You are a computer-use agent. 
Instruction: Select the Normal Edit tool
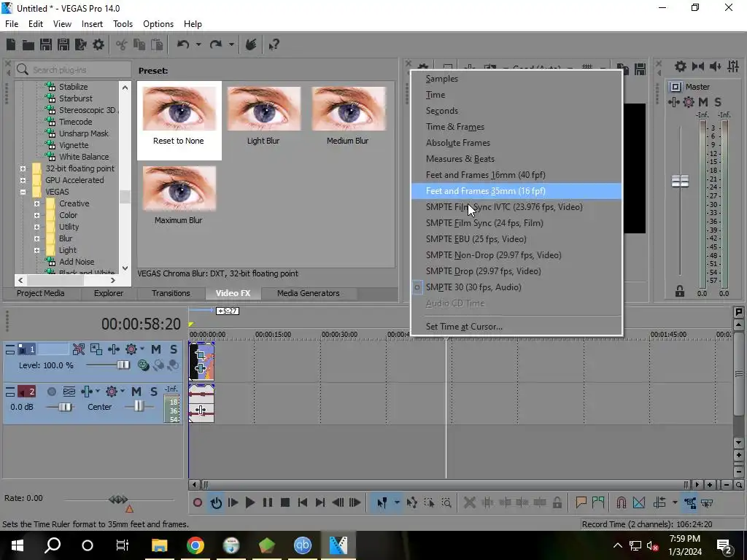(x=382, y=502)
